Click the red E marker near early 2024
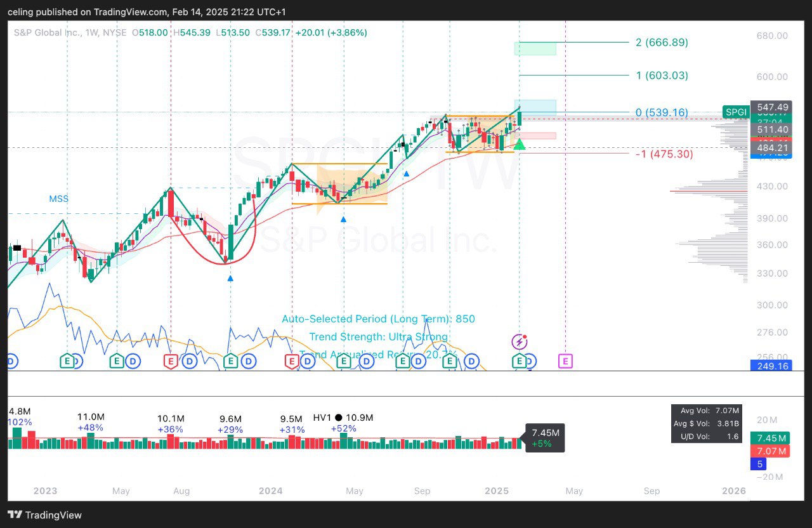The width and height of the screenshot is (812, 528). point(292,361)
